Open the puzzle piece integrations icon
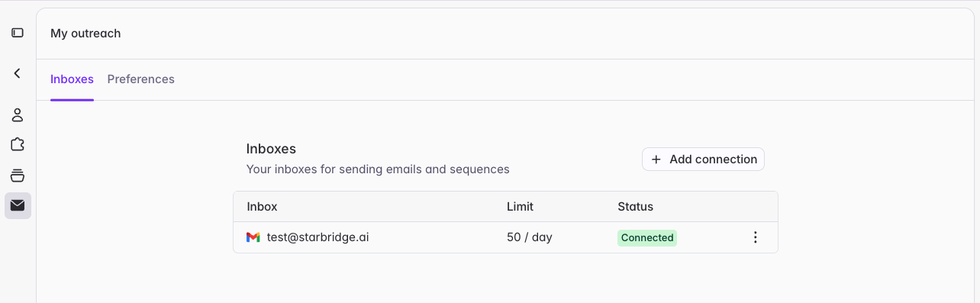This screenshot has width=980, height=303. pyautogui.click(x=18, y=144)
